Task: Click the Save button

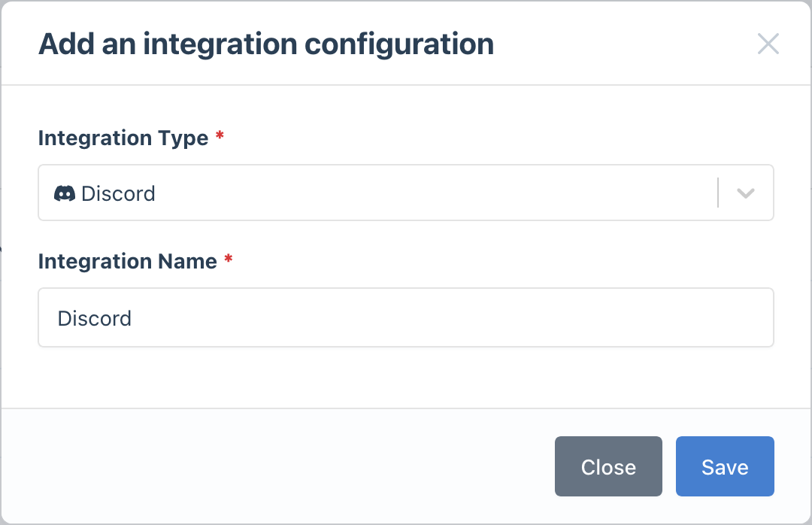Action: [724, 466]
